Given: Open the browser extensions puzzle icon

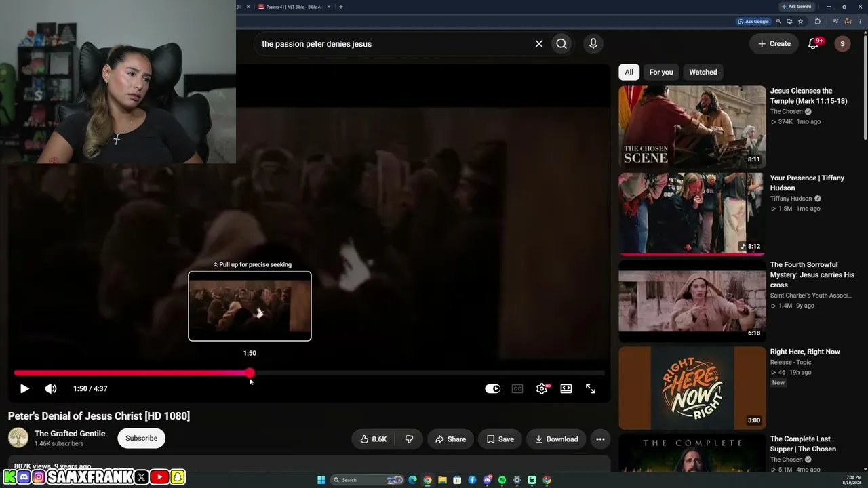Looking at the screenshot, I should coord(817,22).
